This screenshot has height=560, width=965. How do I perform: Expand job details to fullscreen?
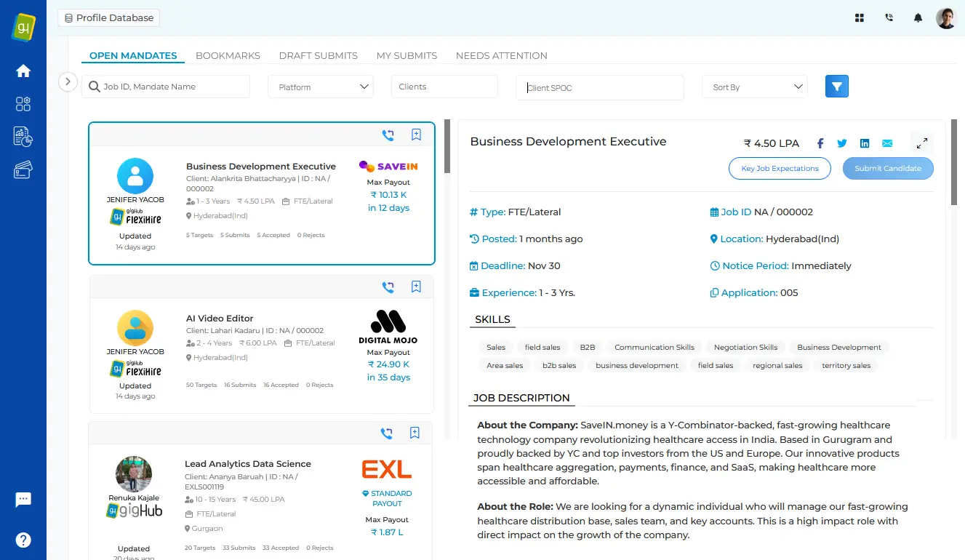pyautogui.click(x=921, y=143)
